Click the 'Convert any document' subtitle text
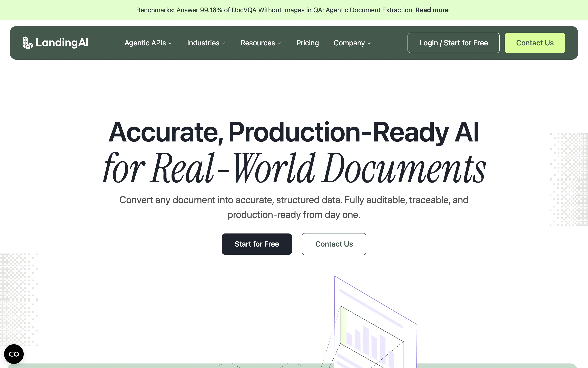 point(294,207)
